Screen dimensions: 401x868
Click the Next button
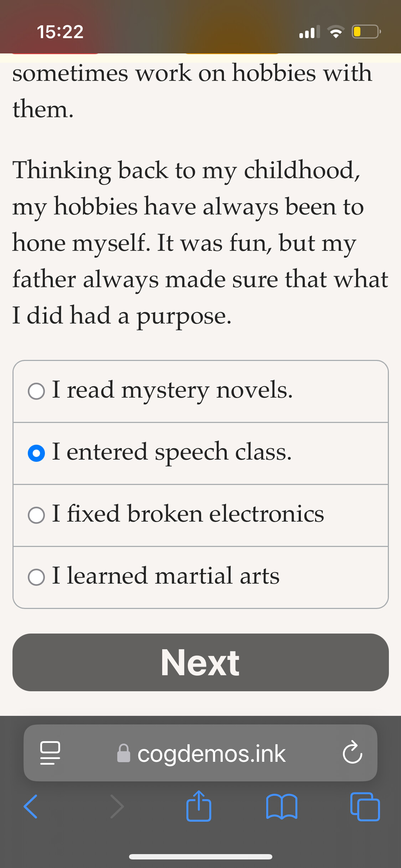click(x=200, y=662)
